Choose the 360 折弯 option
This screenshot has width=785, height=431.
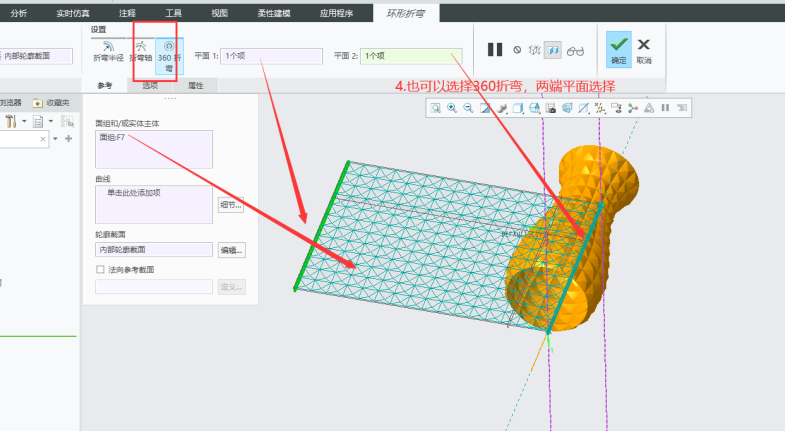point(169,51)
